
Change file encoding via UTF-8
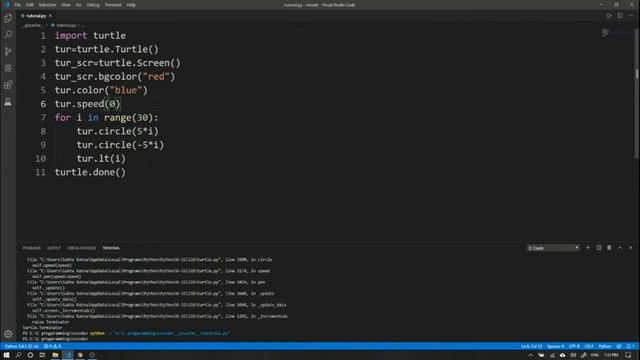coord(574,346)
